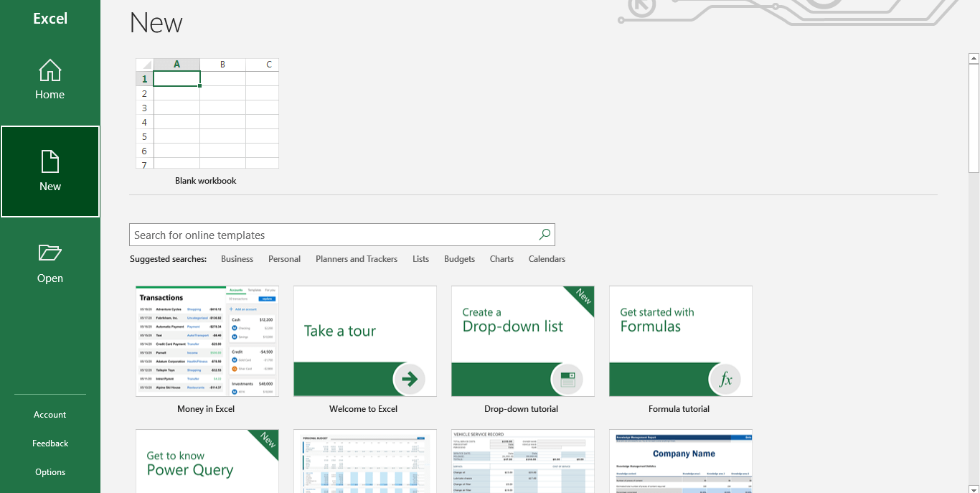Viewport: 980px width, 493px height.
Task: Open the Feedback page in sidebar
Action: (x=50, y=443)
